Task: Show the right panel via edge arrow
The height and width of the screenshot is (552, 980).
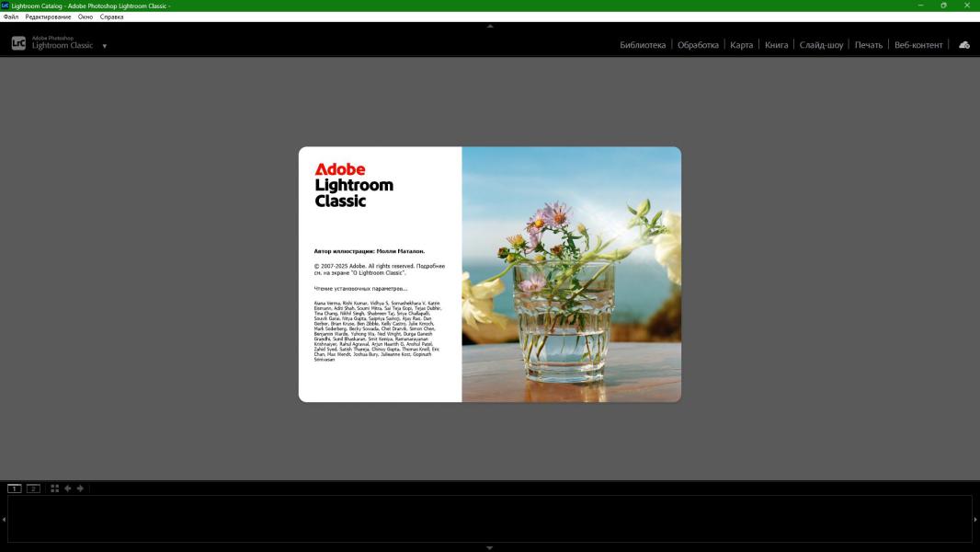Action: tap(975, 519)
